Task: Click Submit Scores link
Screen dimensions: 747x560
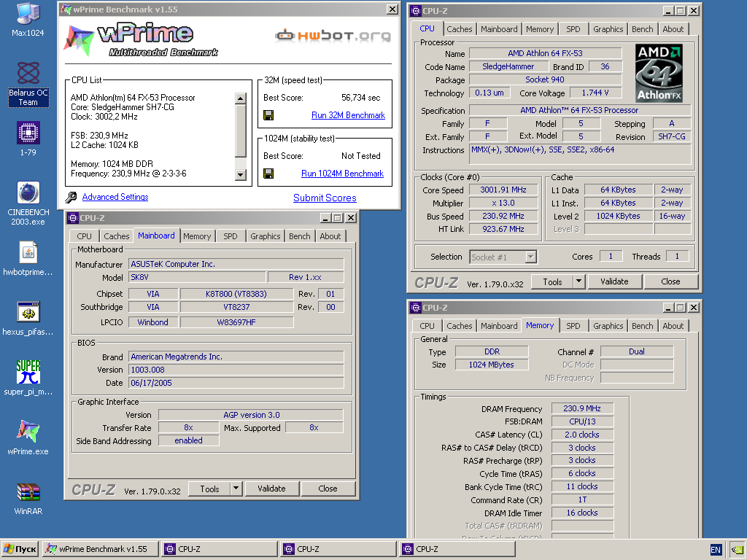Action: [x=325, y=198]
